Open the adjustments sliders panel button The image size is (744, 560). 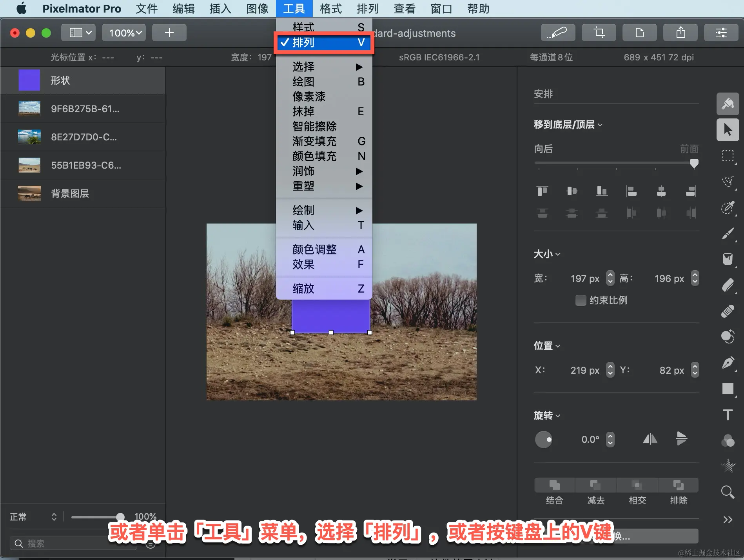(721, 33)
